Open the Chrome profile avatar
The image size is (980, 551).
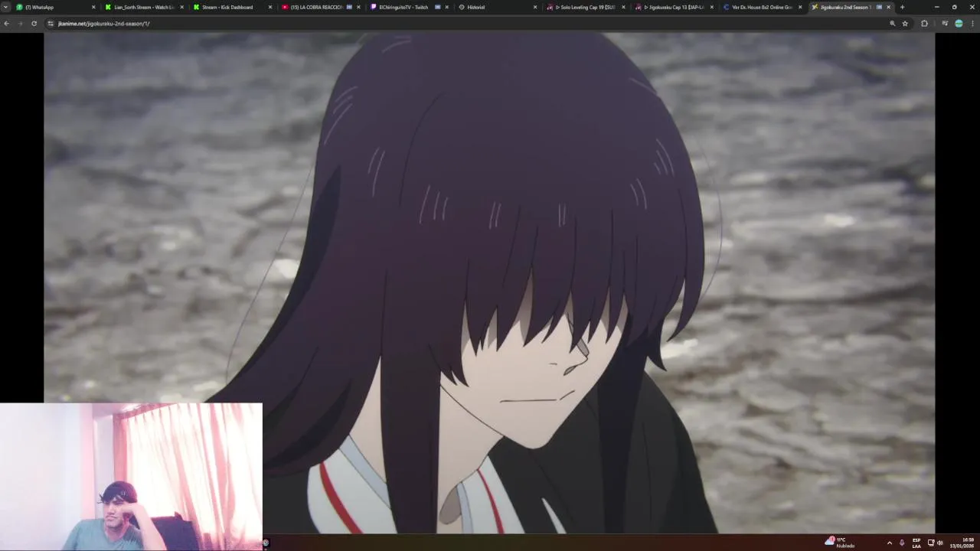[959, 24]
